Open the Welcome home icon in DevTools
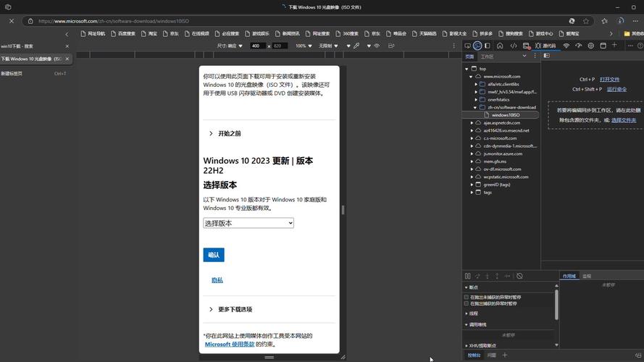This screenshot has height=362, width=644. click(500, 46)
